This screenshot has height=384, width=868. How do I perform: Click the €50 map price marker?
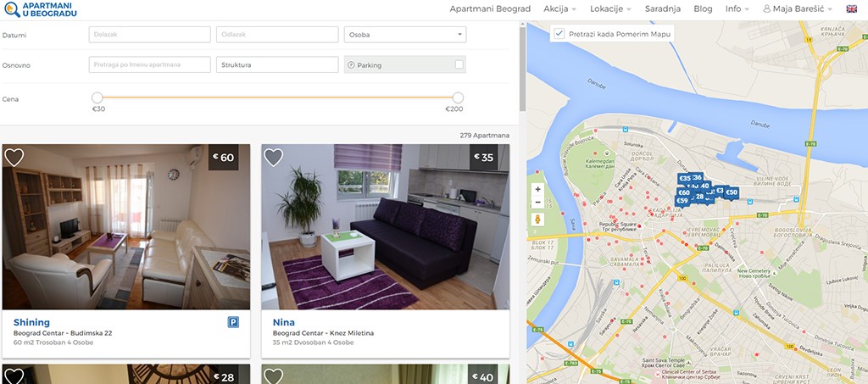[x=732, y=192]
